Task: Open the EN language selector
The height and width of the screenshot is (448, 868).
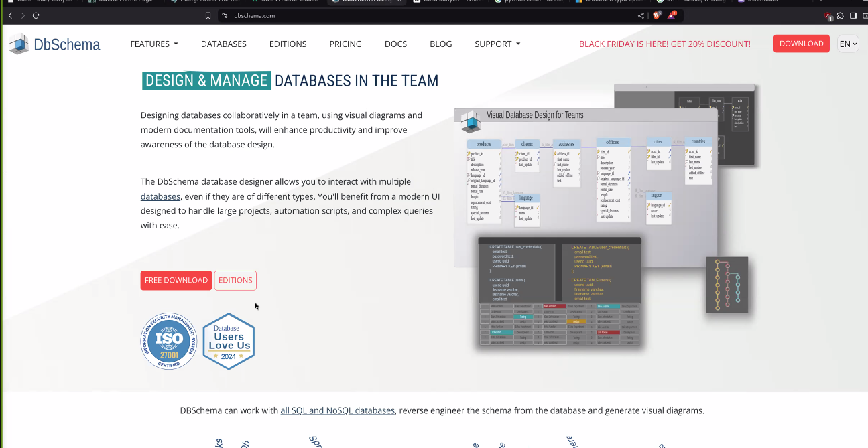Action: pyautogui.click(x=848, y=44)
